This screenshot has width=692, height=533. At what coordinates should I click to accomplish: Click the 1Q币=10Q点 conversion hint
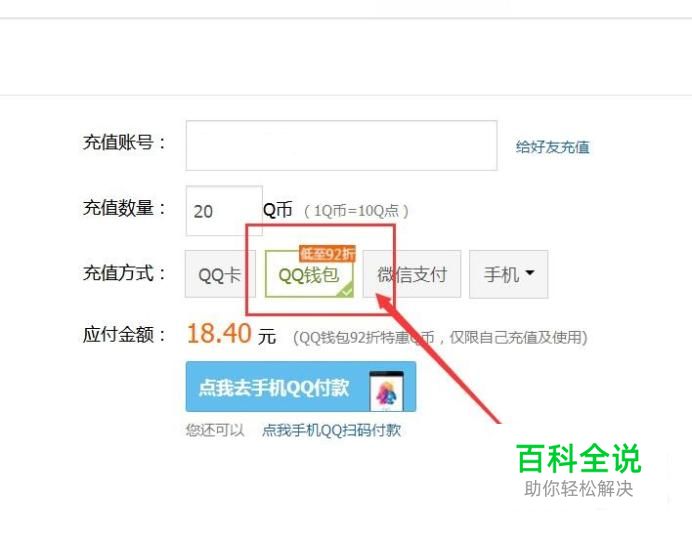[356, 210]
